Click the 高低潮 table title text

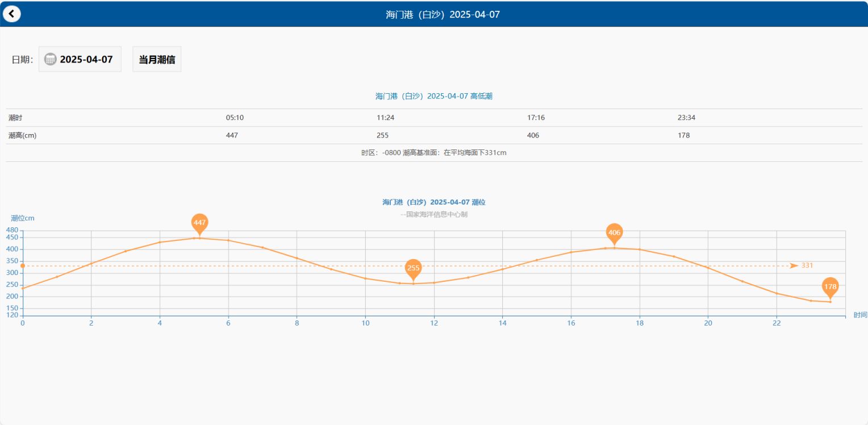pyautogui.click(x=433, y=97)
